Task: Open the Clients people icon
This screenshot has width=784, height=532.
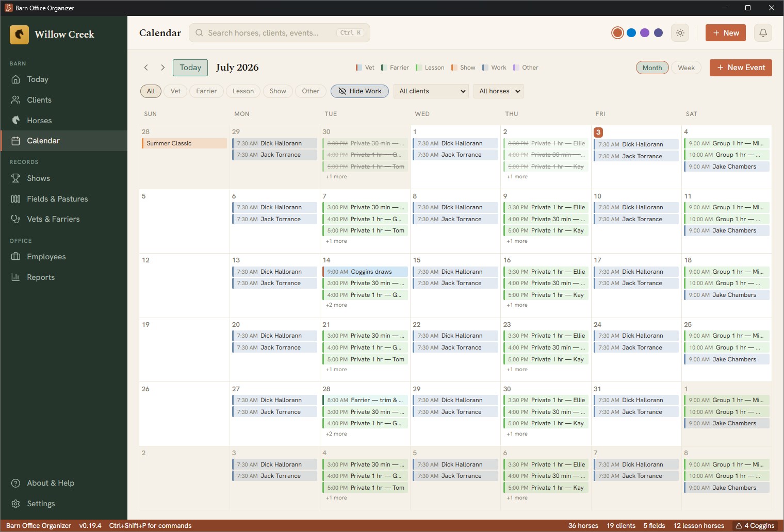Action: click(x=16, y=100)
